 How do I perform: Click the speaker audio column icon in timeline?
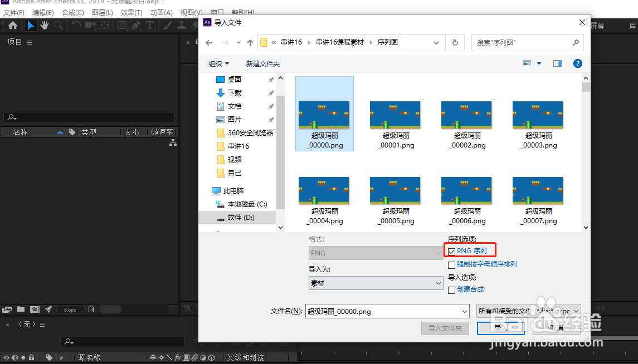click(15, 357)
